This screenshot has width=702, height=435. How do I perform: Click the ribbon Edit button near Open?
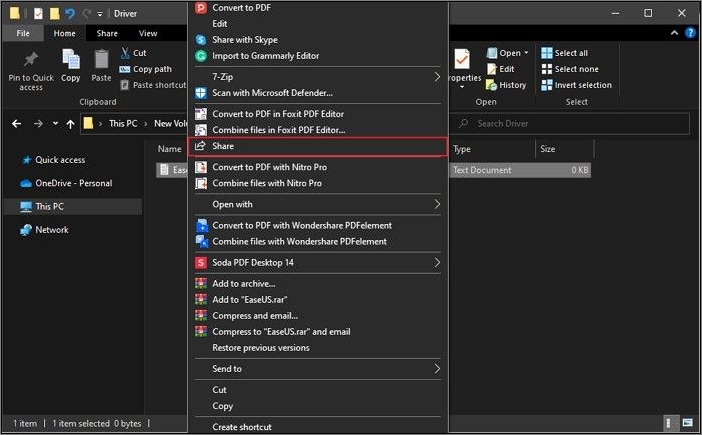tap(501, 69)
